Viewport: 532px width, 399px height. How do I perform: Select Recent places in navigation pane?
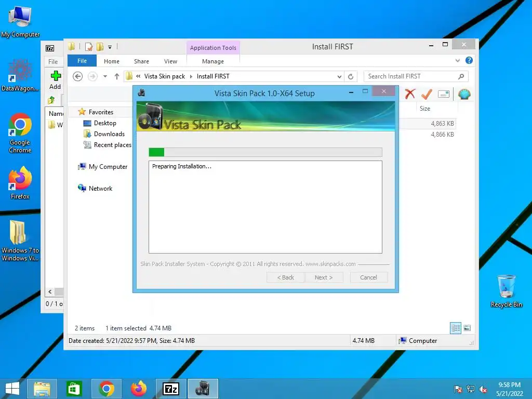pyautogui.click(x=112, y=145)
